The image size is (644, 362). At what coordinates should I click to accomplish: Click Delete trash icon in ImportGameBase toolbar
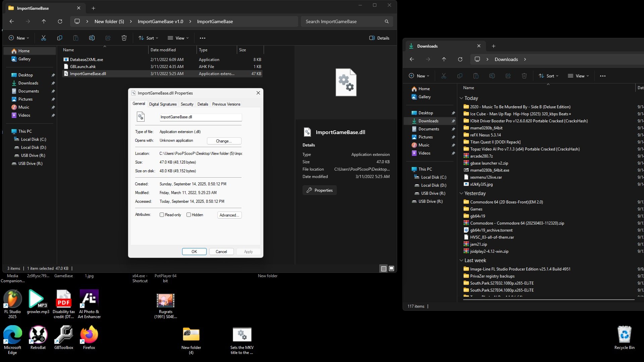[124, 38]
